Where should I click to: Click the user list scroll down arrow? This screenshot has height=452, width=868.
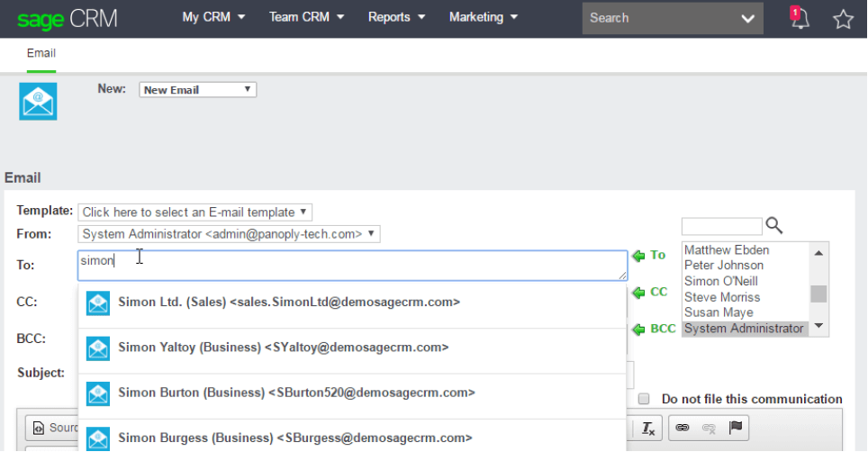pyautogui.click(x=818, y=326)
